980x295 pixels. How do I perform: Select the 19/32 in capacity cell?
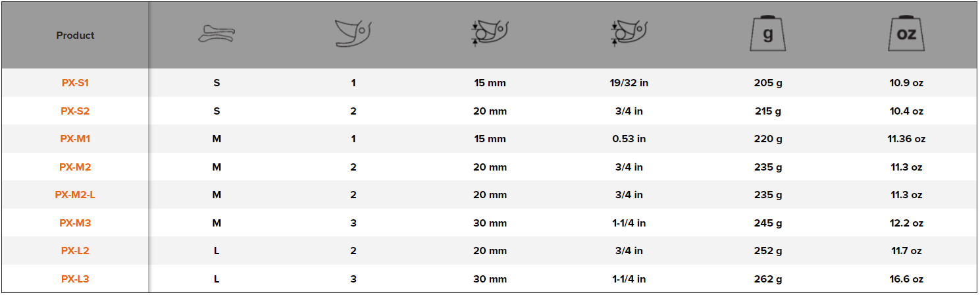(x=629, y=83)
